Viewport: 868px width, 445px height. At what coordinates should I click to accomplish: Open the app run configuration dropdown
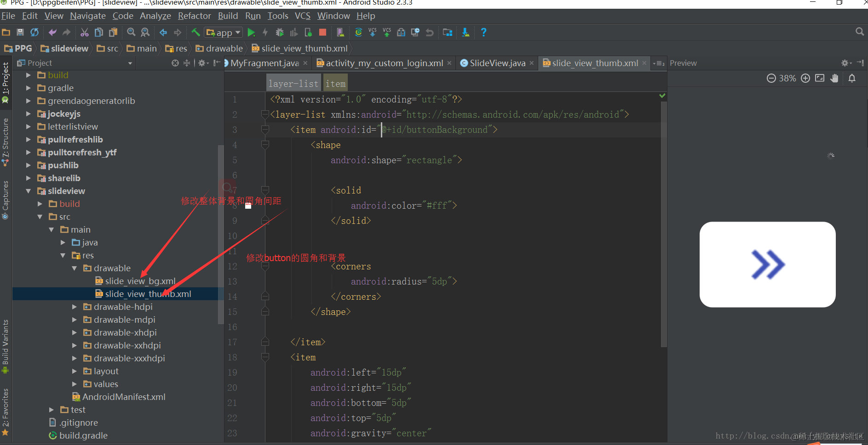224,32
